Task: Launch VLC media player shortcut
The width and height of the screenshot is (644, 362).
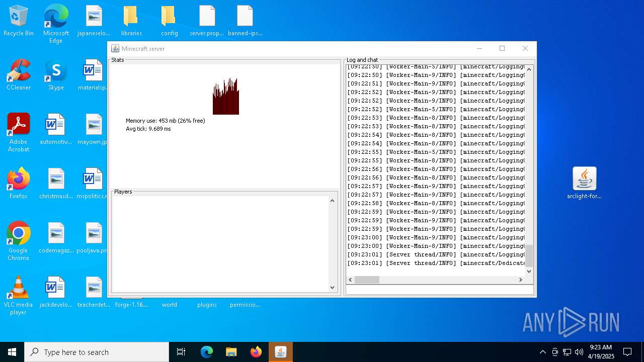Action: [19, 295]
